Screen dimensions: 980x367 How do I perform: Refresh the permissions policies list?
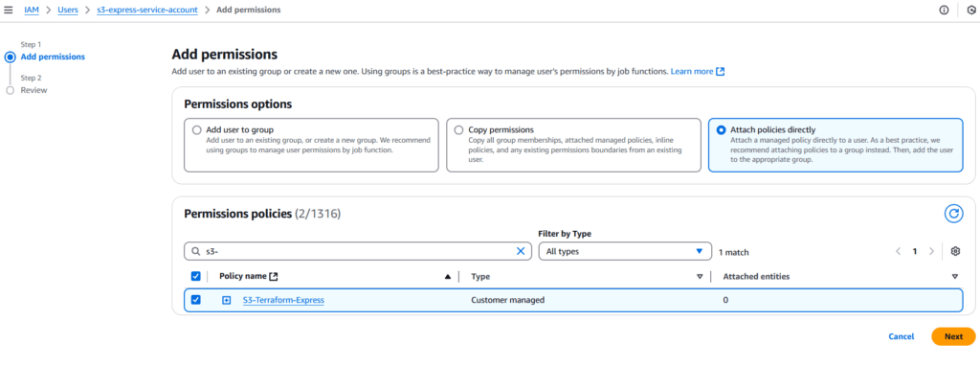pos(953,214)
